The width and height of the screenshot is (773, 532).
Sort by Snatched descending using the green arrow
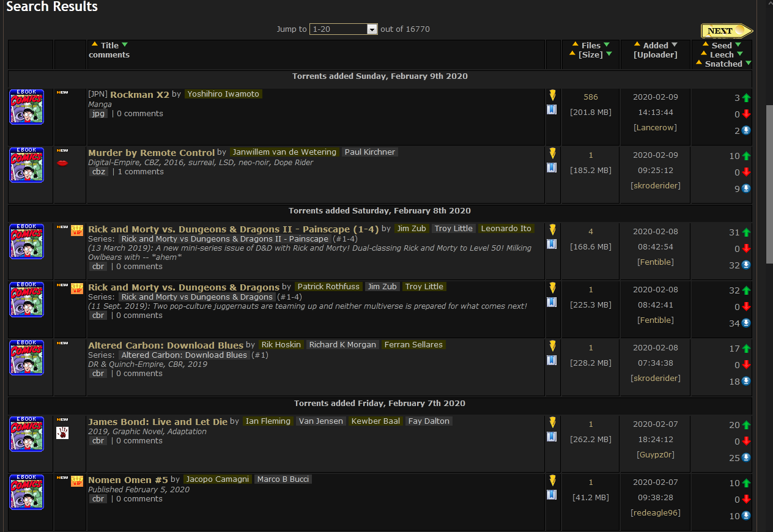(748, 64)
